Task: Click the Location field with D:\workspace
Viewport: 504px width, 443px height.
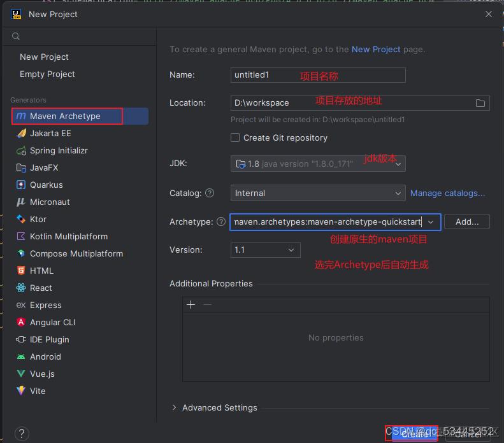Action: pos(360,103)
